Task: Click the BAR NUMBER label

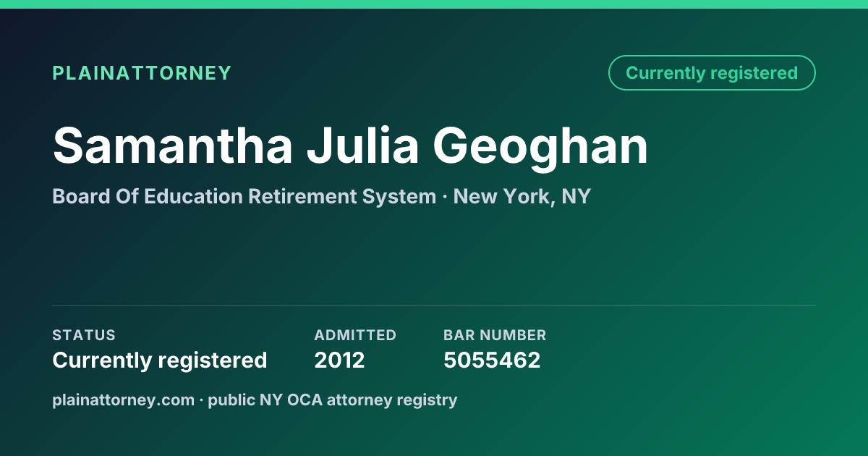Action: point(495,335)
